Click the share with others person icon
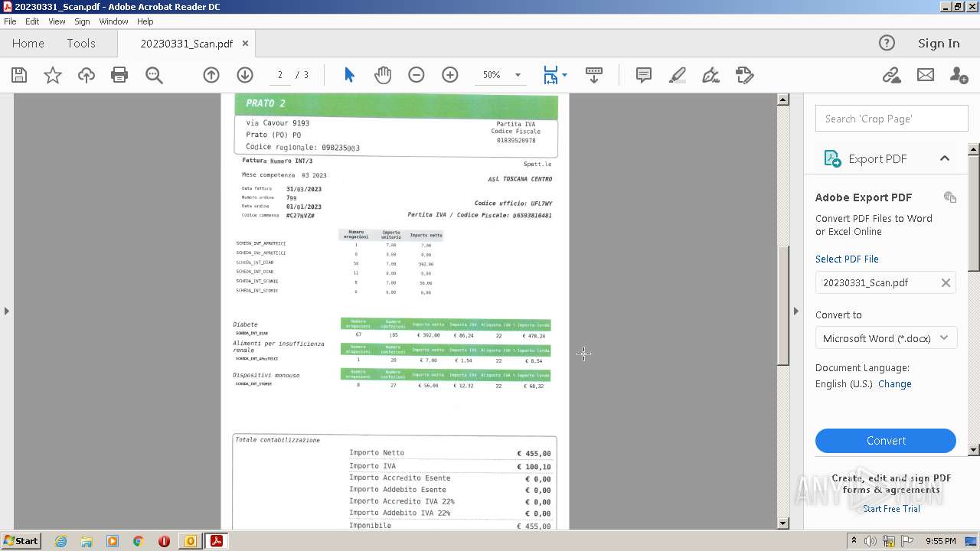Viewport: 980px width, 551px height. [x=959, y=75]
